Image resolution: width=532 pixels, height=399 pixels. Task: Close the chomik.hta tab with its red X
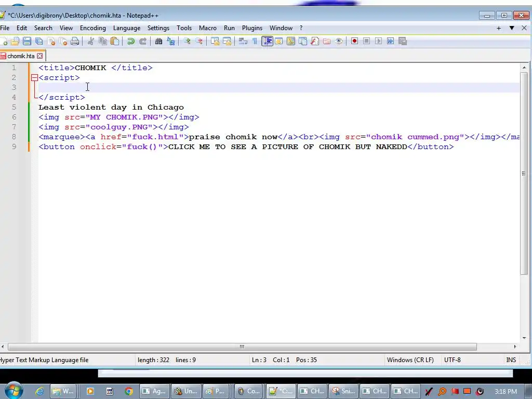point(40,56)
